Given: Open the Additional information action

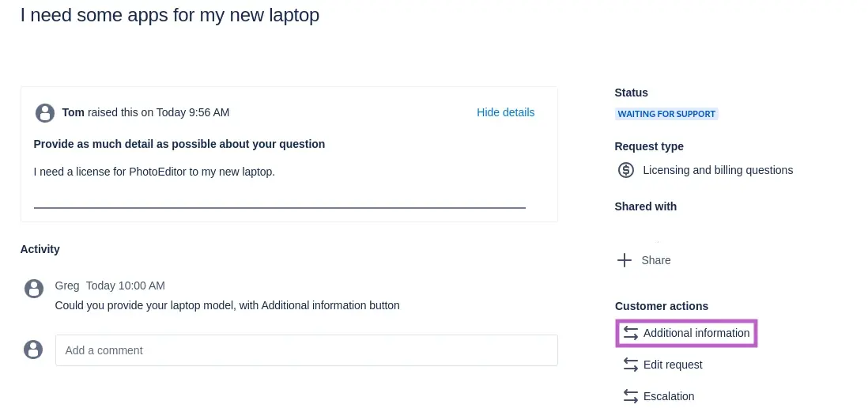Looking at the screenshot, I should point(696,333).
